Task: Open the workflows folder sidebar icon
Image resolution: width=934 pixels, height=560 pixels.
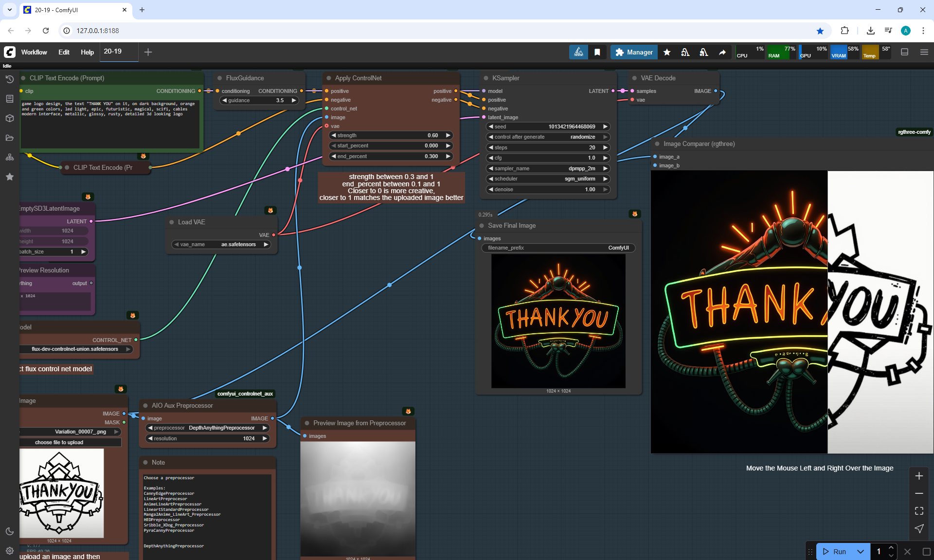Action: tap(9, 138)
